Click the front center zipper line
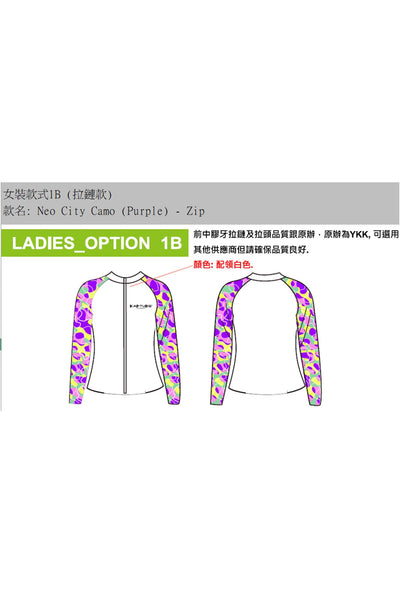The width and height of the screenshot is (400, 600). coord(125,337)
